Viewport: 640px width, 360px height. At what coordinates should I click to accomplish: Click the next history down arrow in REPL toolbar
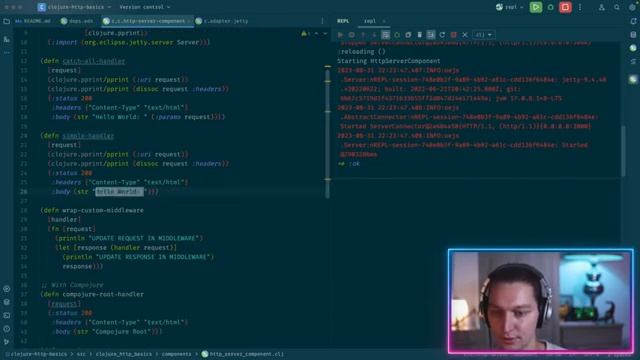tap(373, 35)
